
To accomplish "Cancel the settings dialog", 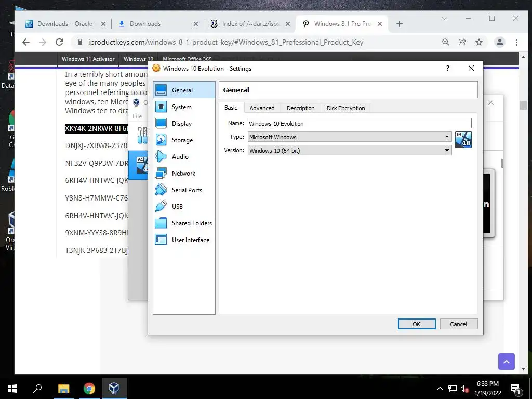I will [458, 324].
